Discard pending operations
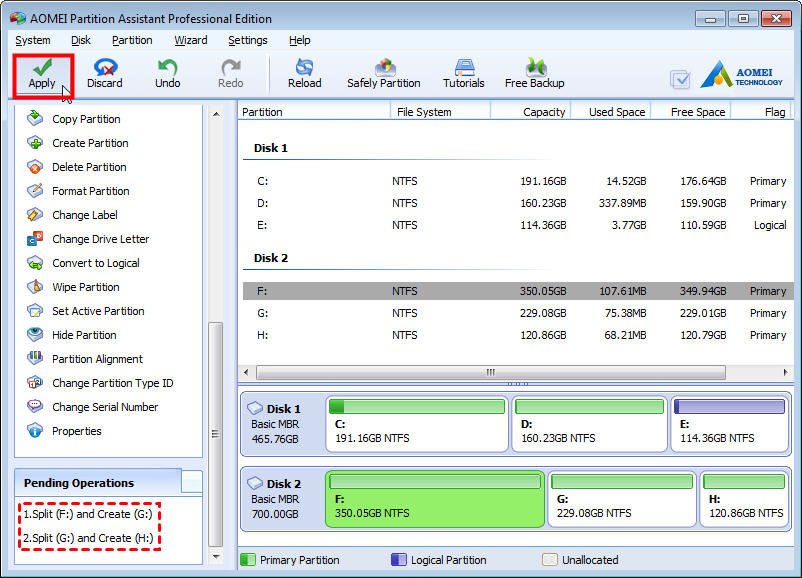This screenshot has height=578, width=802. tap(105, 75)
